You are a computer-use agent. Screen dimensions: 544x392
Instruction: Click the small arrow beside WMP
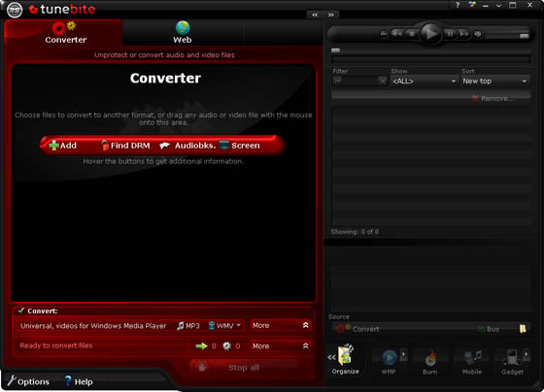(x=404, y=354)
